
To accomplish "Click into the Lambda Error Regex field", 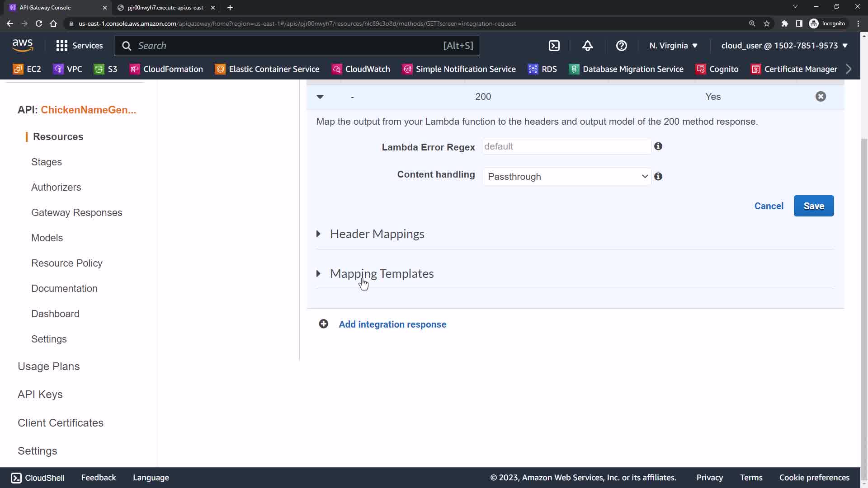I will click(566, 146).
